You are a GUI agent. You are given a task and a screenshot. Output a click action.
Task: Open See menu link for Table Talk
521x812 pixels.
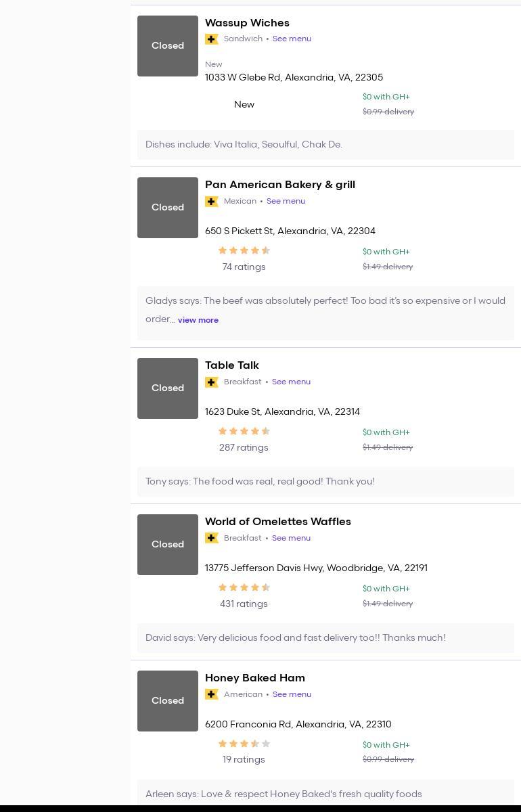coord(291,382)
